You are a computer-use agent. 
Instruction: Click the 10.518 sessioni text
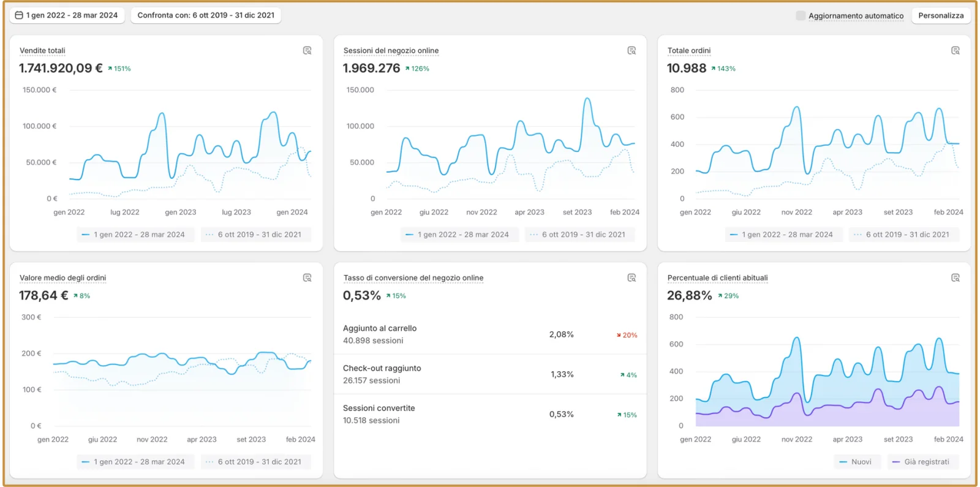[x=371, y=420]
